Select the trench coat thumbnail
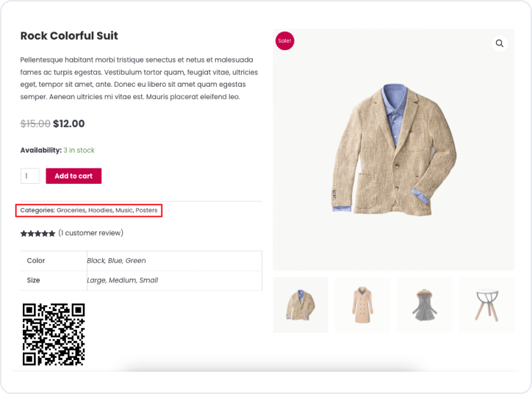Image resolution: width=532 pixels, height=394 pixels. coord(362,304)
